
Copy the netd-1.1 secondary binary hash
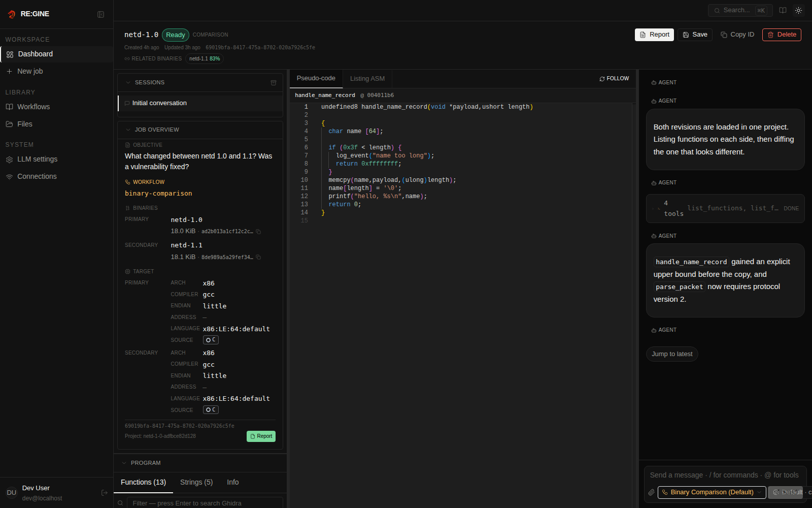258,258
